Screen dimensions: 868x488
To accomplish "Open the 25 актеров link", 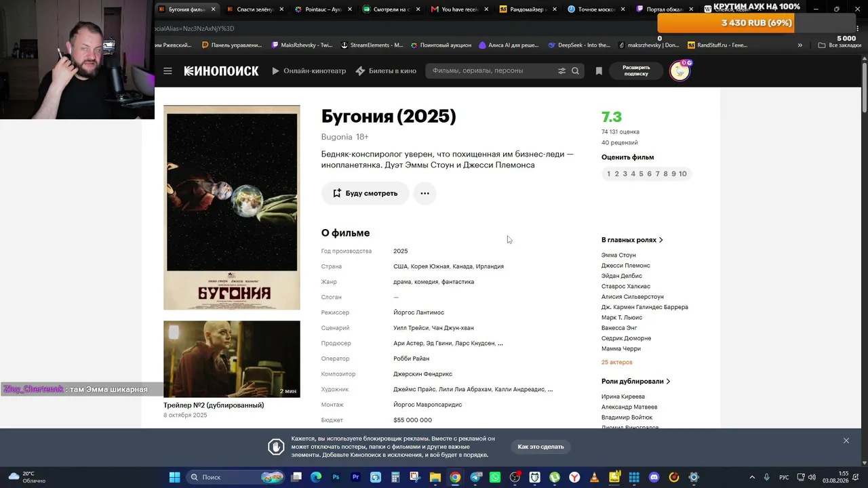I will point(617,363).
